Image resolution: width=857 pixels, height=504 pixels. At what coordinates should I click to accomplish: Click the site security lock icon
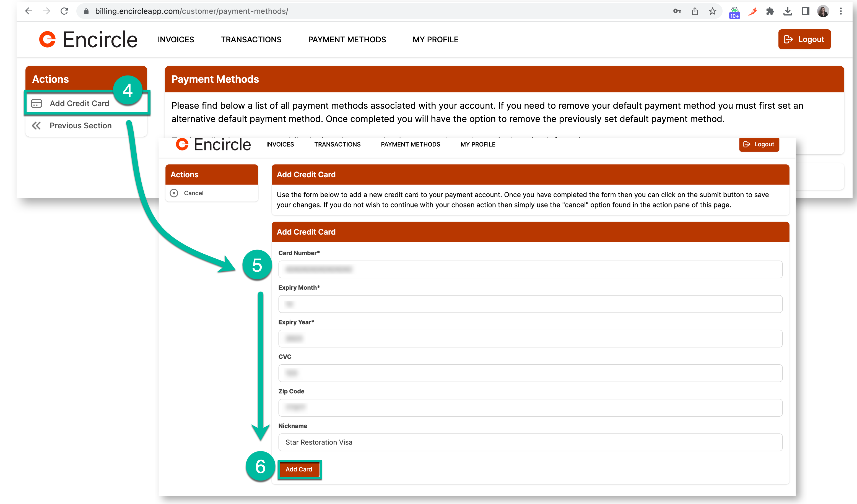(x=86, y=11)
